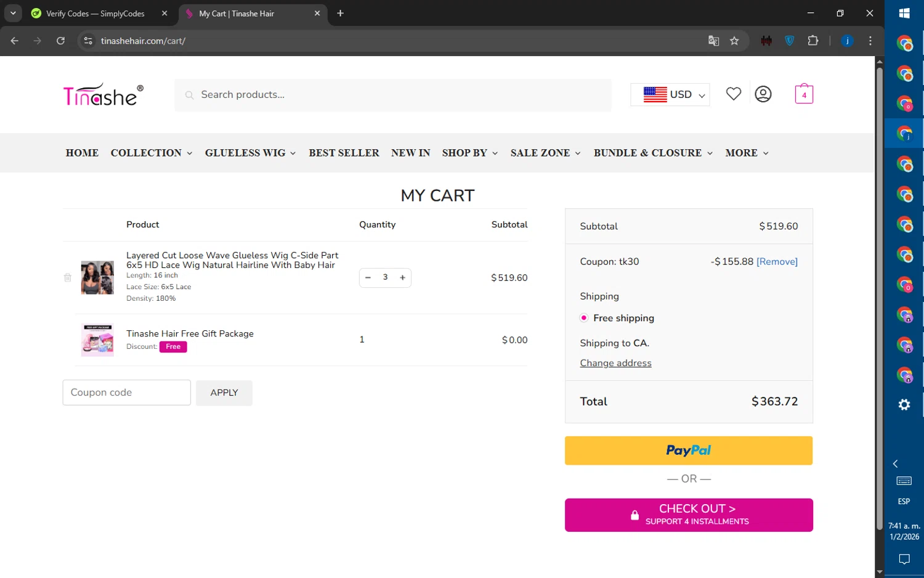
Task: Pay with the PayPal button
Action: [689, 450]
